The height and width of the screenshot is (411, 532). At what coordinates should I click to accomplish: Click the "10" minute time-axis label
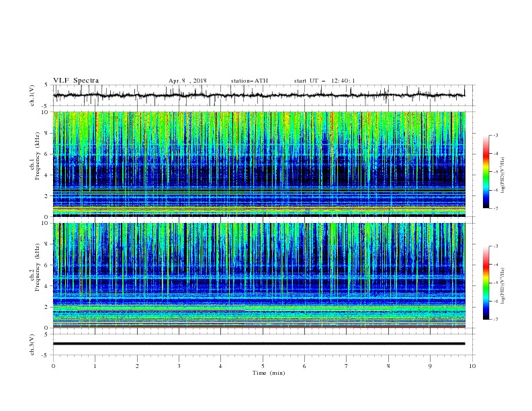(472, 366)
